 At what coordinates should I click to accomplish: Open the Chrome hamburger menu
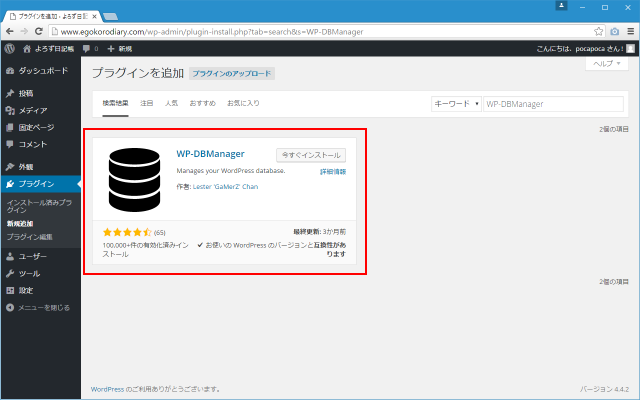[631, 31]
